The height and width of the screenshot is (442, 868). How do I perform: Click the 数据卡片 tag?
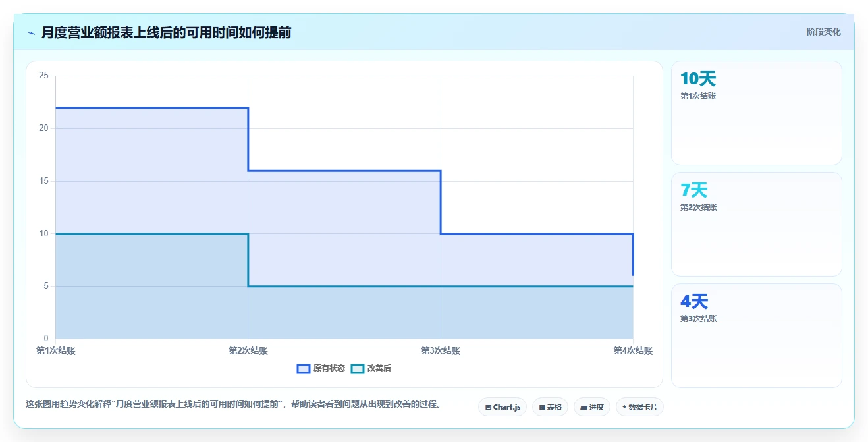tap(639, 407)
